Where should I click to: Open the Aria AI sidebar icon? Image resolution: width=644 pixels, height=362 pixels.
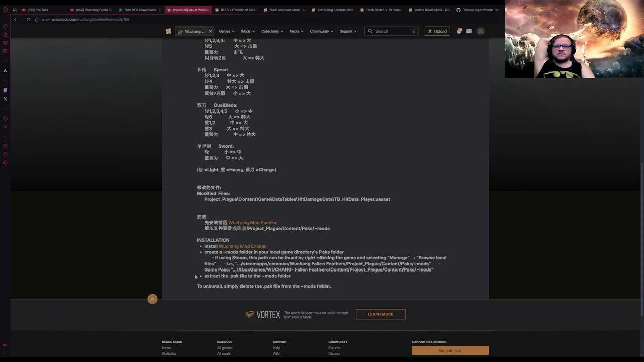5,71
